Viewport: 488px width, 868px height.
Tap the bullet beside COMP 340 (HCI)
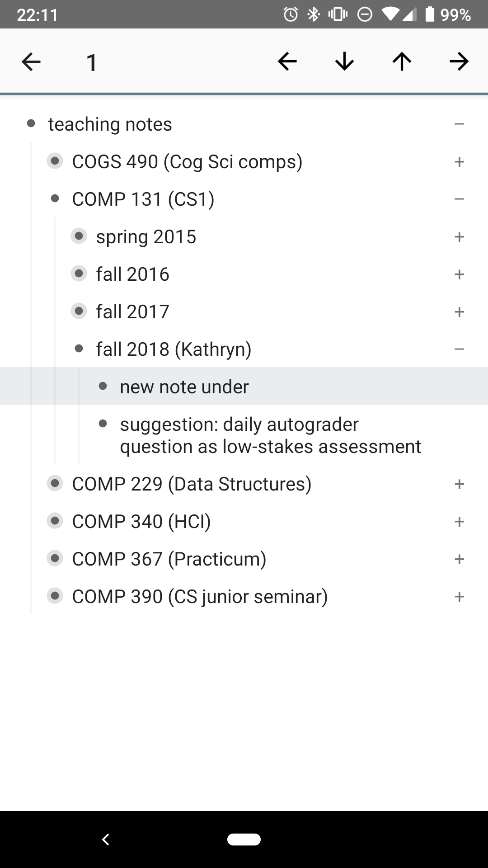[55, 520]
